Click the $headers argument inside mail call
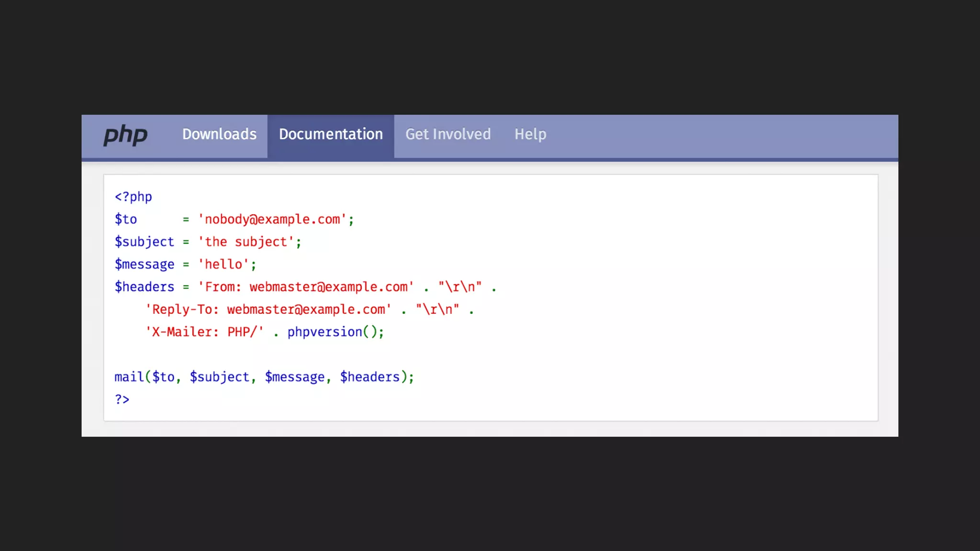The height and width of the screenshot is (551, 980). pos(370,377)
